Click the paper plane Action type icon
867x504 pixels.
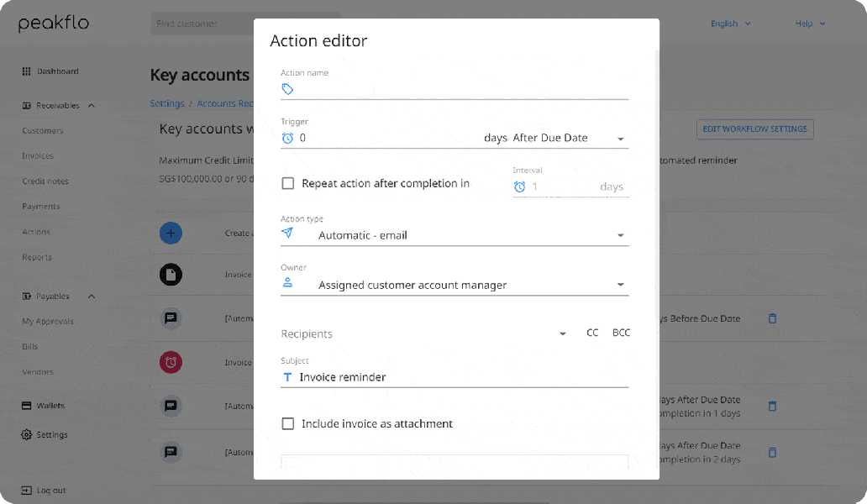[x=287, y=234]
